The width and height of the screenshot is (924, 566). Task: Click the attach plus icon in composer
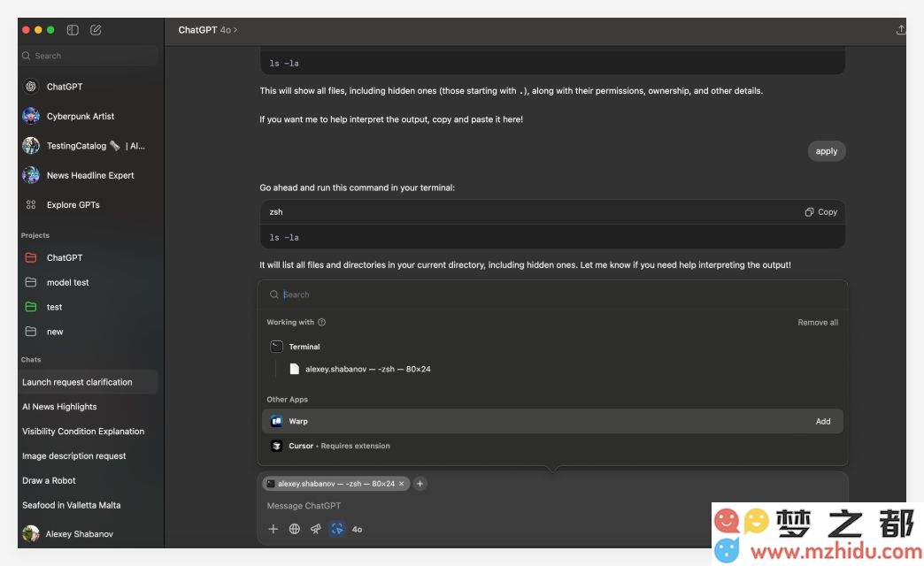click(273, 529)
